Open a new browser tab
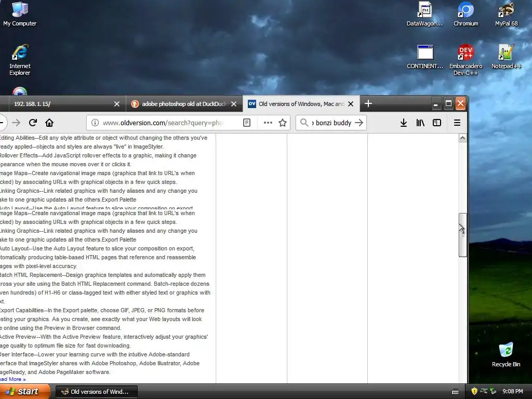 [x=368, y=103]
